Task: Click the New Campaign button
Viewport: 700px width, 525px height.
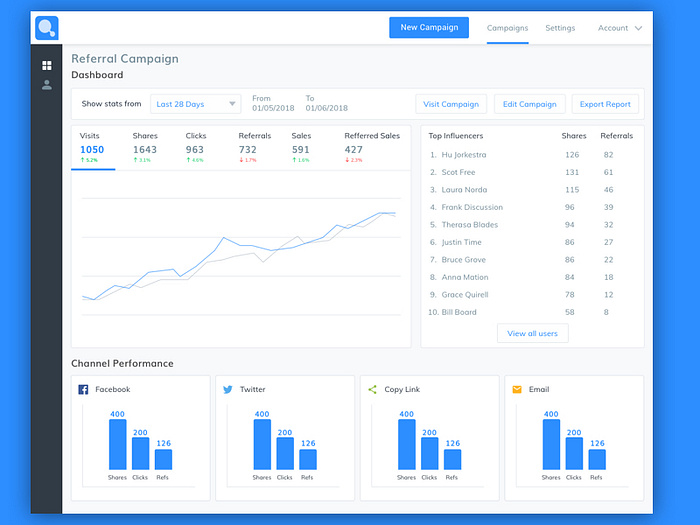Action: coord(429,28)
